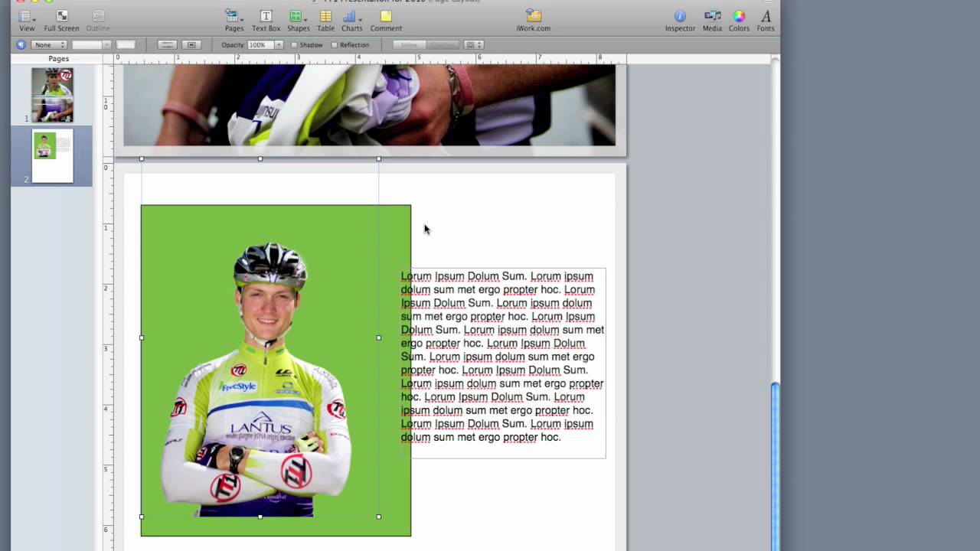Screen dimensions: 980x551
Task: Click the top-center selection handle
Action: 260,158
